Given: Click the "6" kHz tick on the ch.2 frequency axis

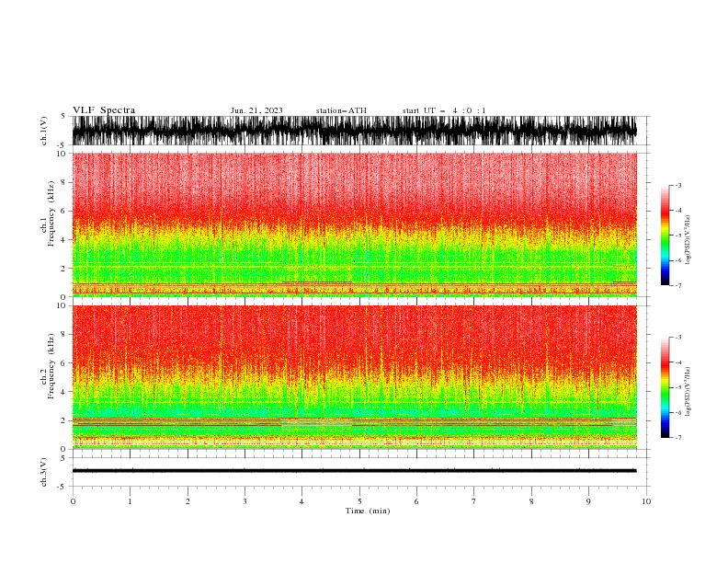Looking at the screenshot, I should (x=63, y=362).
